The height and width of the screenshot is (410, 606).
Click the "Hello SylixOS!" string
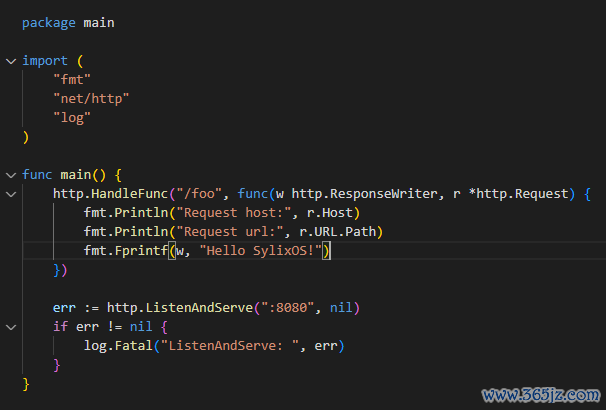click(261, 251)
